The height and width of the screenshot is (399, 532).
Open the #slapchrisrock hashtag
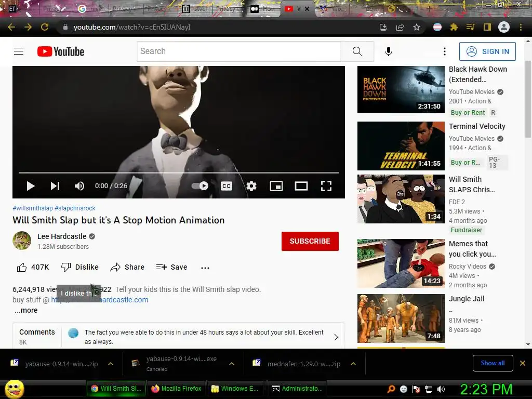75,208
